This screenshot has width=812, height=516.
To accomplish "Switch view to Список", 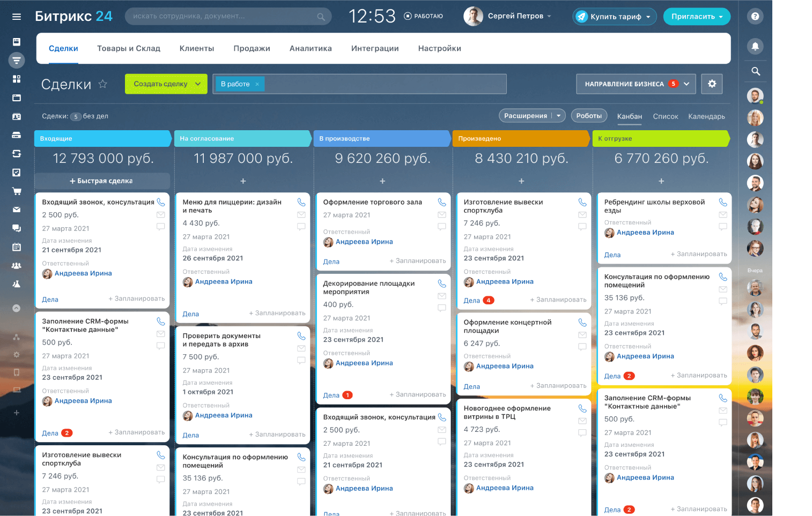I will (666, 116).
